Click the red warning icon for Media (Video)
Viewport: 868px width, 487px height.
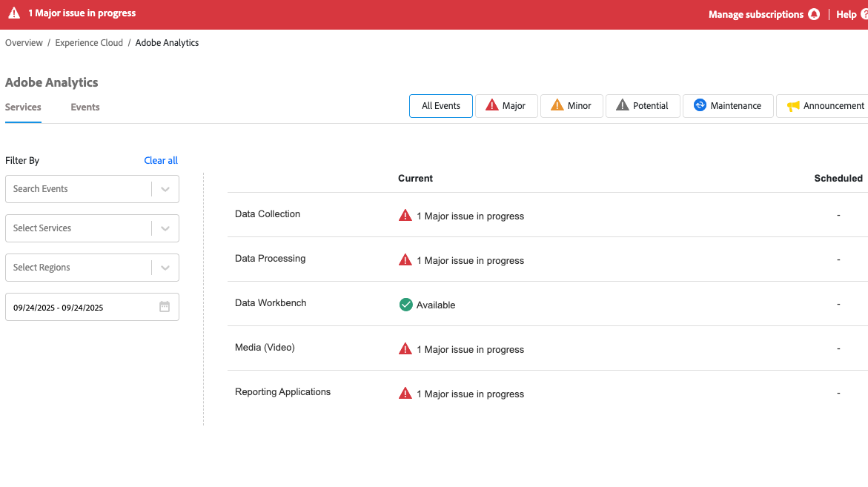405,349
